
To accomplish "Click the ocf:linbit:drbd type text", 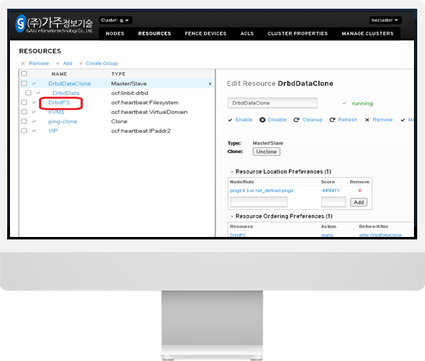I will [x=129, y=93].
